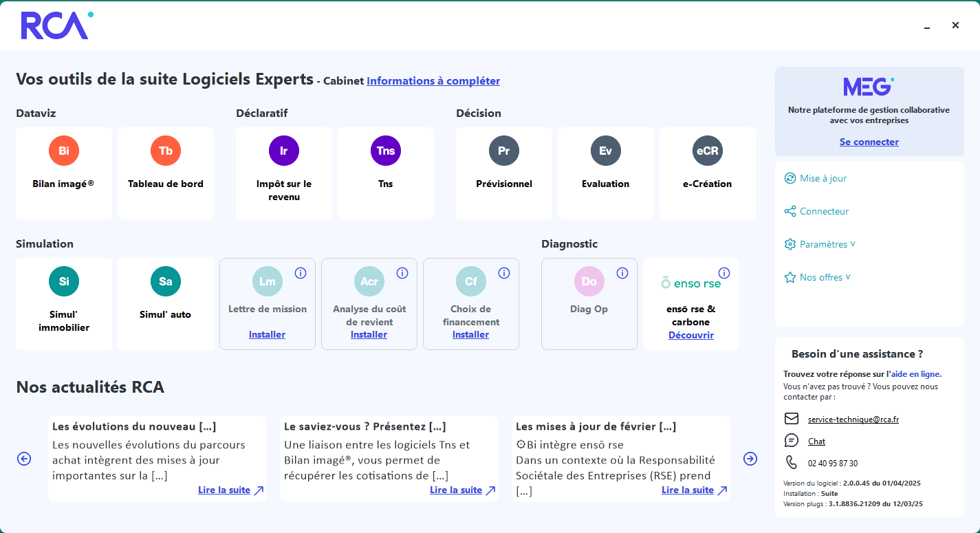Click the Mise à jour refresh icon
Screen dimensions: 980x533
(790, 178)
